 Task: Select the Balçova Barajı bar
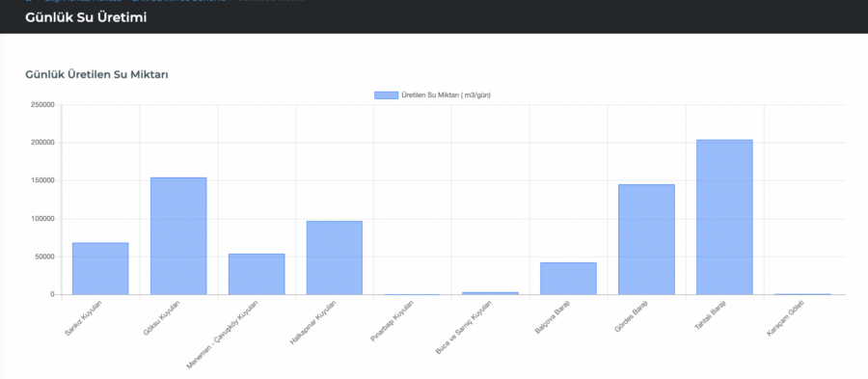tap(568, 279)
